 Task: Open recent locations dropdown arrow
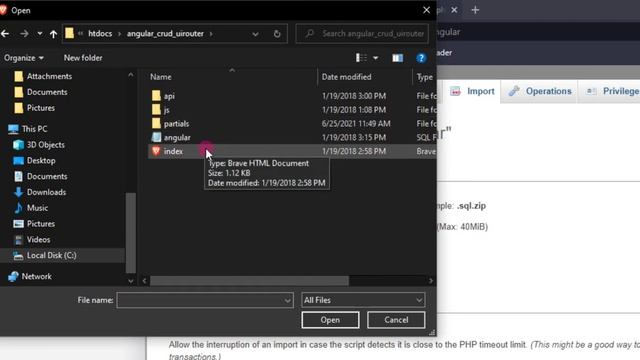(x=40, y=33)
